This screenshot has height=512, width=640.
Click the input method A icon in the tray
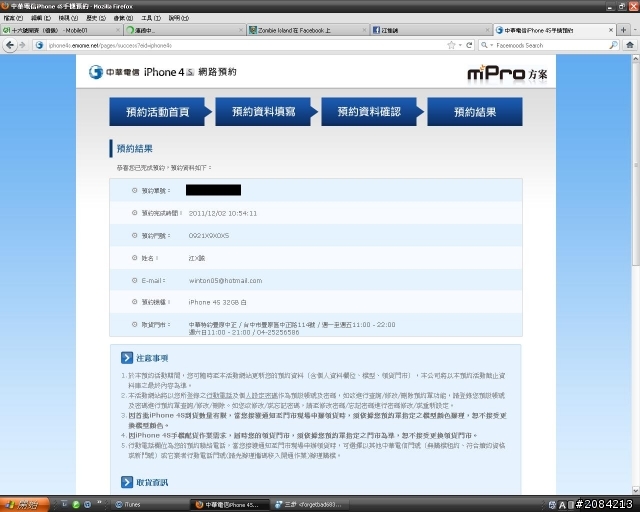(562, 505)
